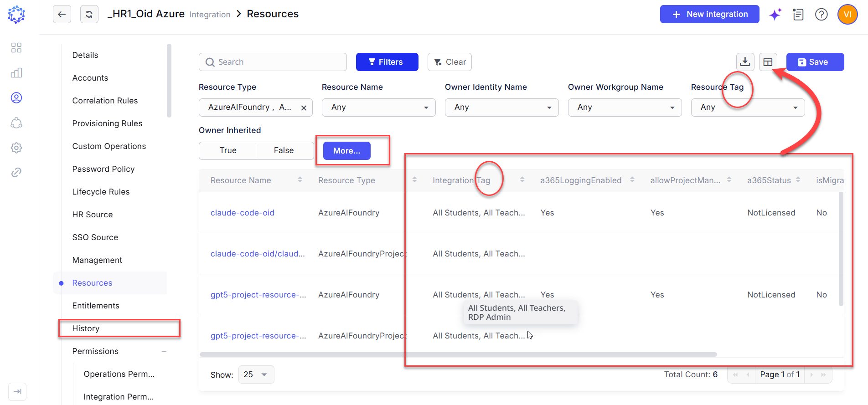Image resolution: width=868 pixels, height=405 pixels.
Task: Open the SSO Source menu item
Action: (x=95, y=237)
